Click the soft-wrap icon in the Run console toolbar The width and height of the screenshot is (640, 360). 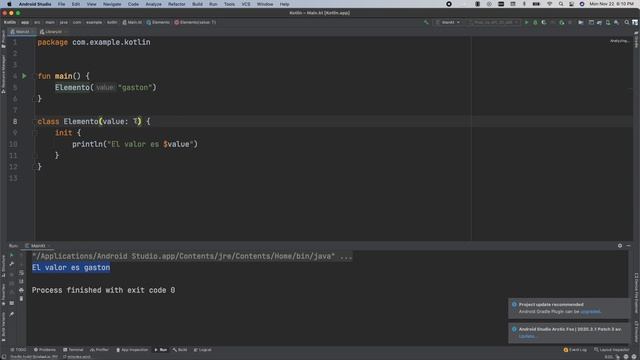tap(21, 273)
